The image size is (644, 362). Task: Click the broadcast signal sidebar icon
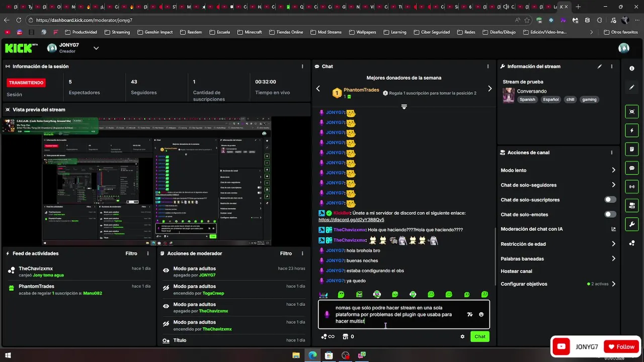pos(632,187)
